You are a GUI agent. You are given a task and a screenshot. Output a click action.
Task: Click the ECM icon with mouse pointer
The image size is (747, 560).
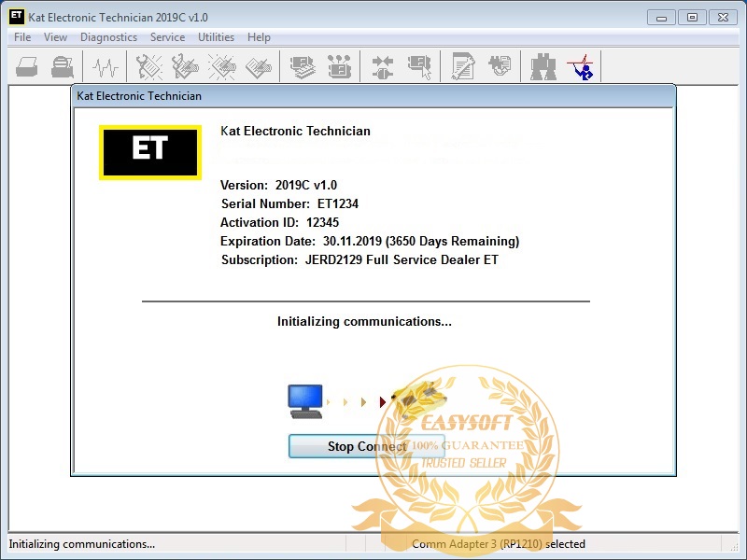click(419, 66)
